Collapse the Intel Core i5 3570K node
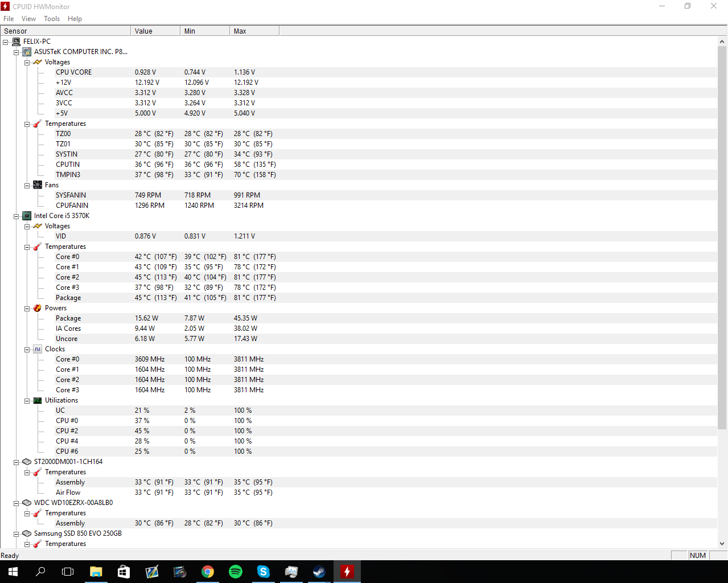 pos(17,216)
